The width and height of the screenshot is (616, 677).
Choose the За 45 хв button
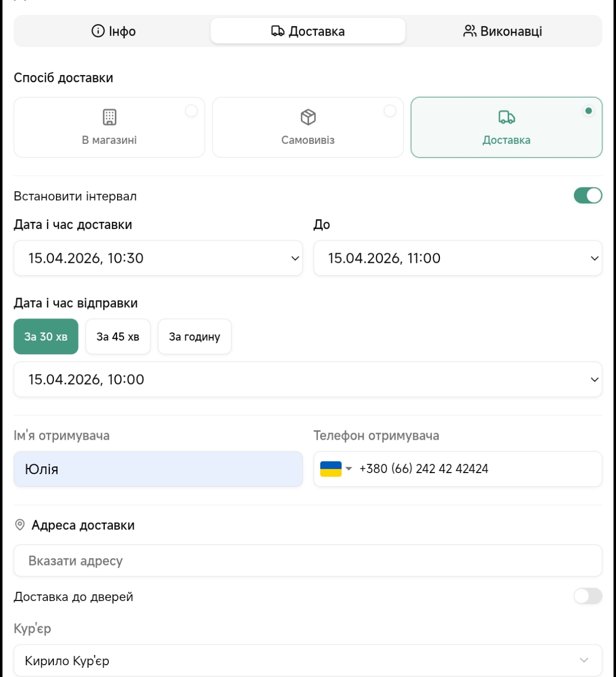118,337
